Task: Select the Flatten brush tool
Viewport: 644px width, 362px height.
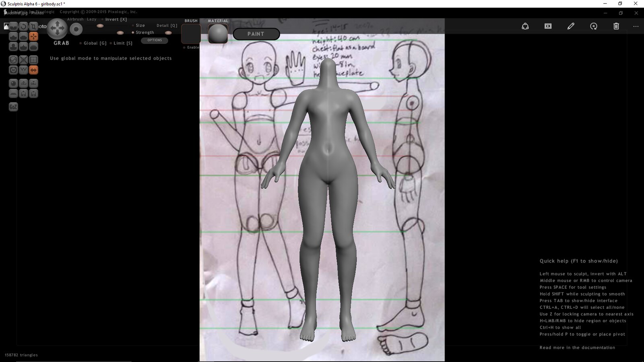Action: pos(23,37)
